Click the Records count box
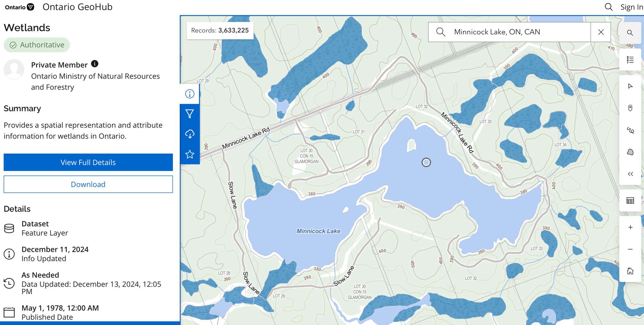 click(220, 30)
